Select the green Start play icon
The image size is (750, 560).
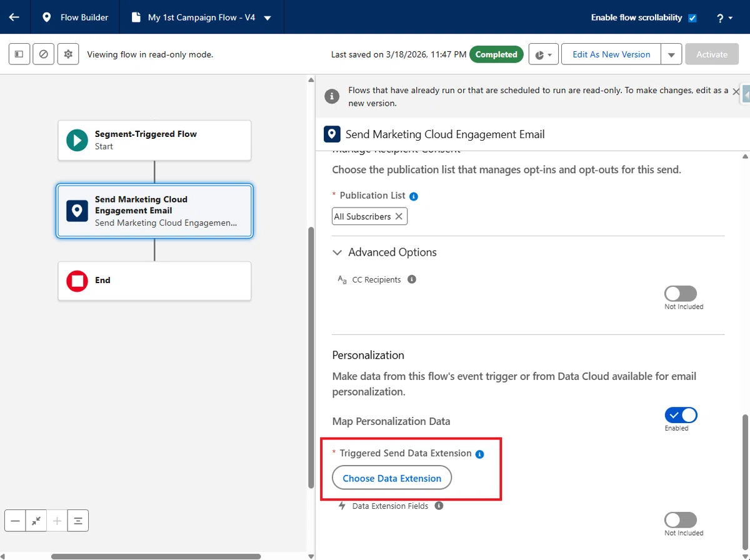[x=77, y=140]
